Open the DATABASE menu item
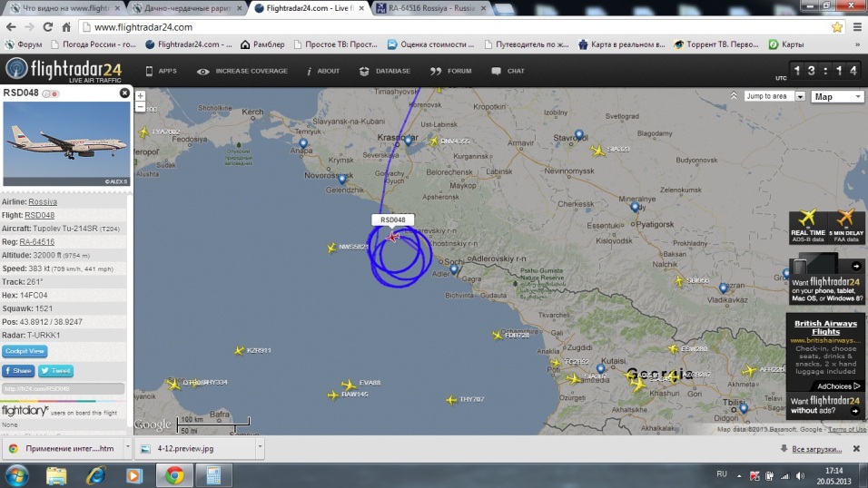Image resolution: width=868 pixels, height=488 pixels. 385,71
